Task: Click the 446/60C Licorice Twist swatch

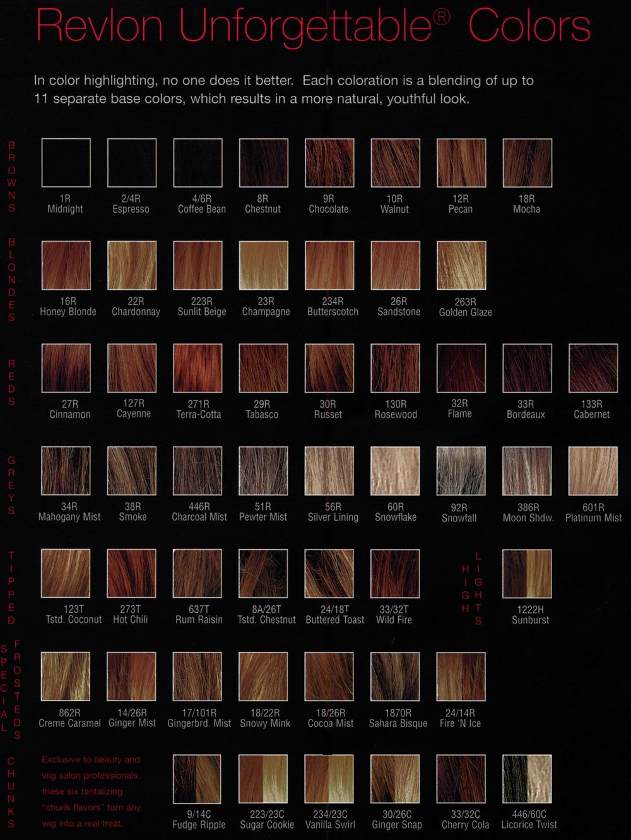Action: coord(527,779)
